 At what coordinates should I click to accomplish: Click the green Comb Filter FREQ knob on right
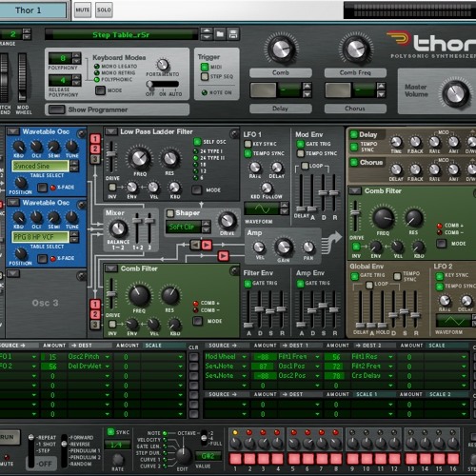click(384, 218)
